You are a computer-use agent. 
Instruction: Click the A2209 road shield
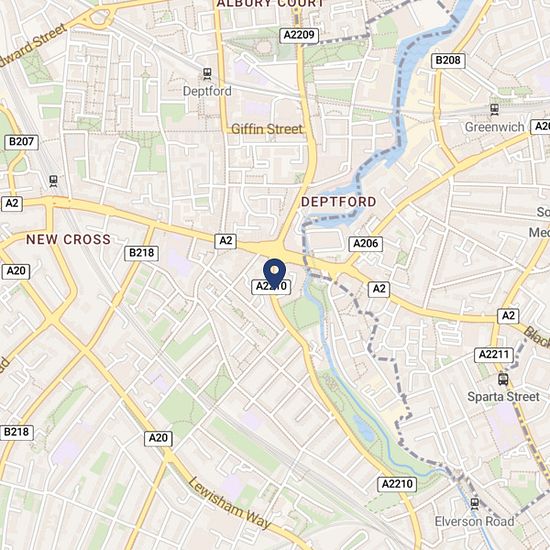299,35
